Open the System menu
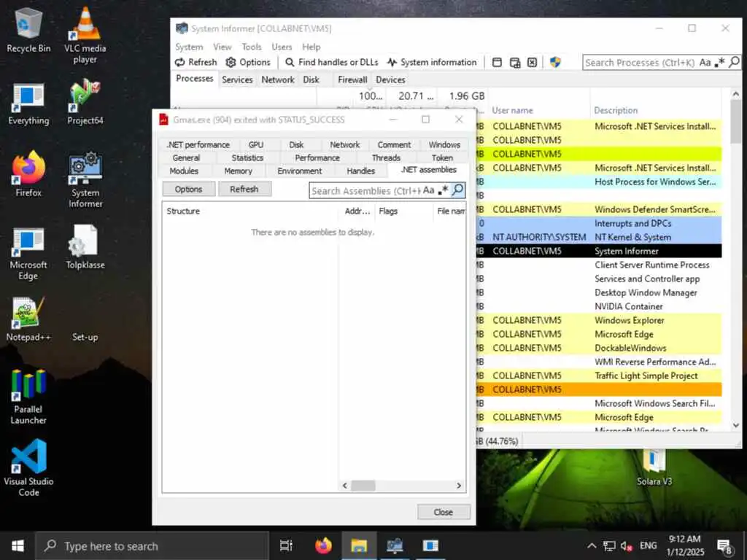Viewport: 747px width, 560px height. 189,47
